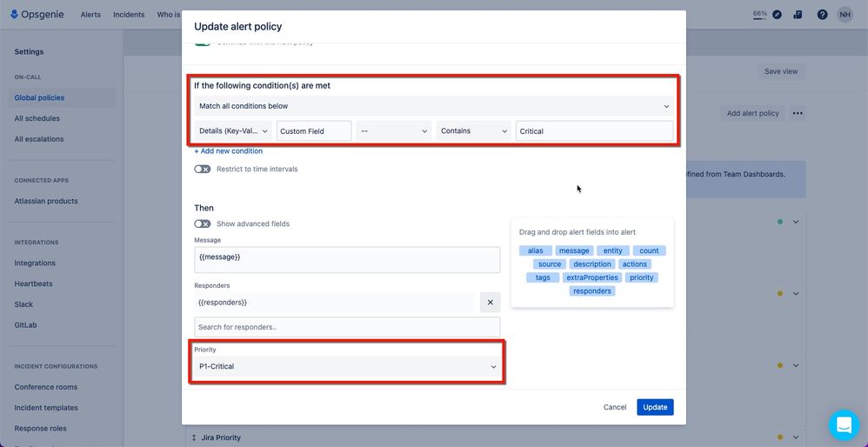
Task: Open the Details (Key-Value) field dropdown
Action: 233,131
